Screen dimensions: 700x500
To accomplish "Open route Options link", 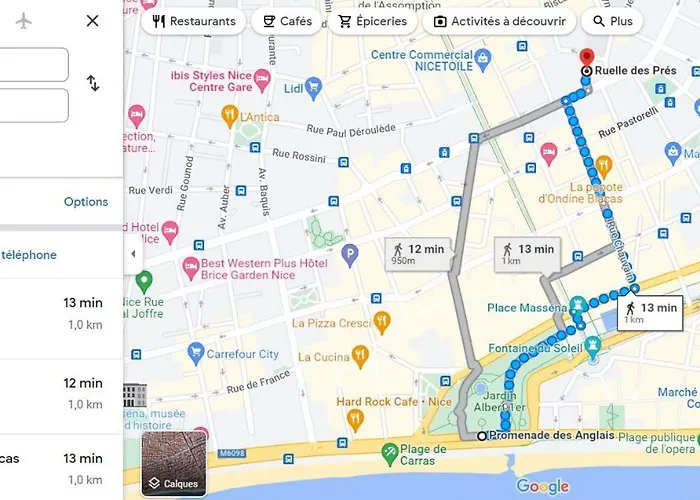I will point(86,202).
